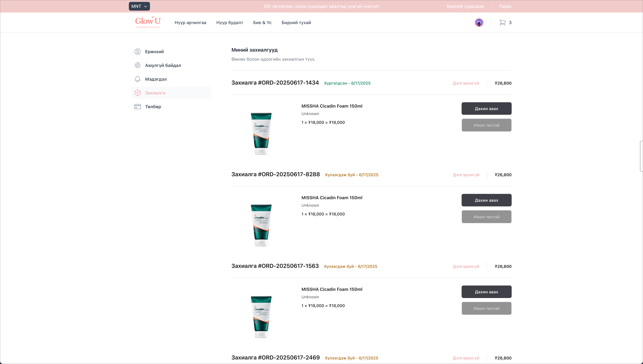Click MISSHA Cicadin Foam title in order 8288
Viewport: 643px width, 364px height.
(332, 197)
